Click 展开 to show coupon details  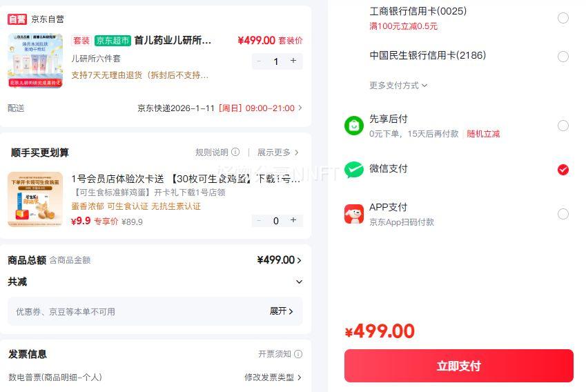pyautogui.click(x=281, y=311)
